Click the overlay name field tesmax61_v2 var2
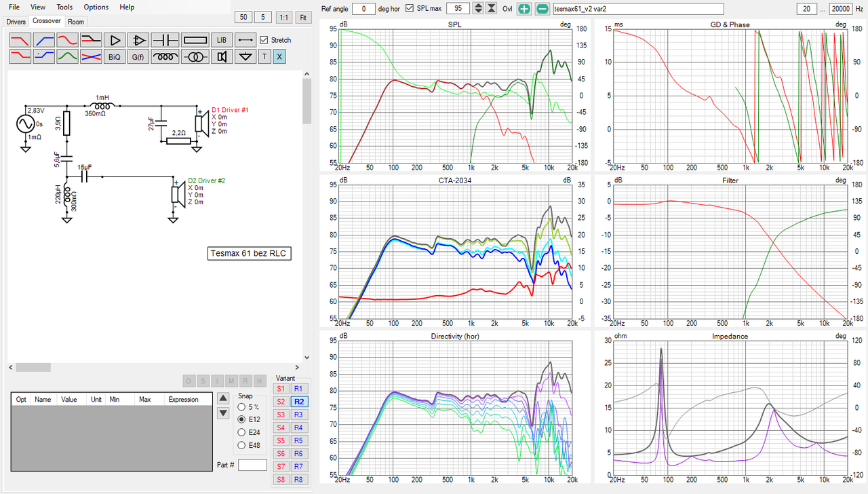This screenshot has width=868, height=494. point(639,9)
